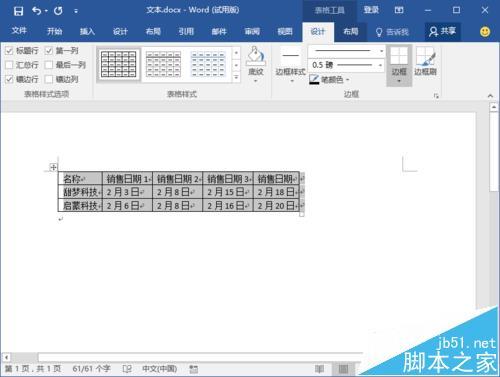Click the table move handle icon
This screenshot has width=500, height=377.
[53, 167]
